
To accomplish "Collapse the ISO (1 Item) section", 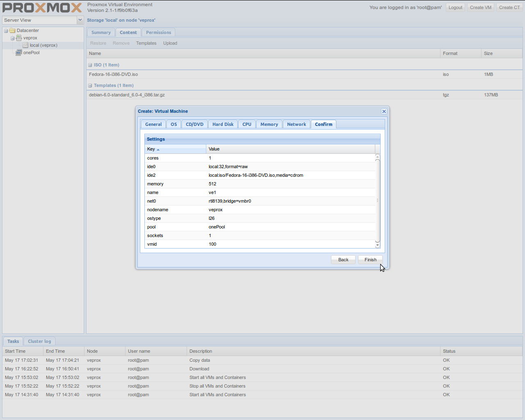I will coord(89,64).
